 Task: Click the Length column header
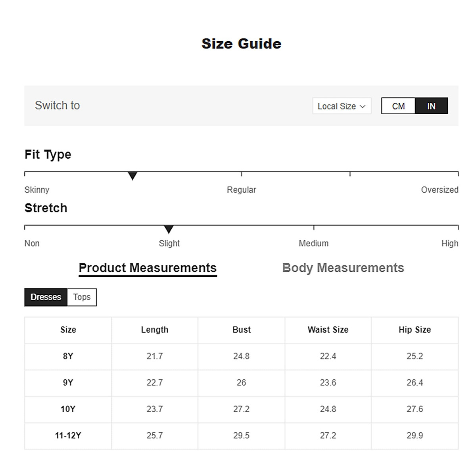click(x=155, y=330)
